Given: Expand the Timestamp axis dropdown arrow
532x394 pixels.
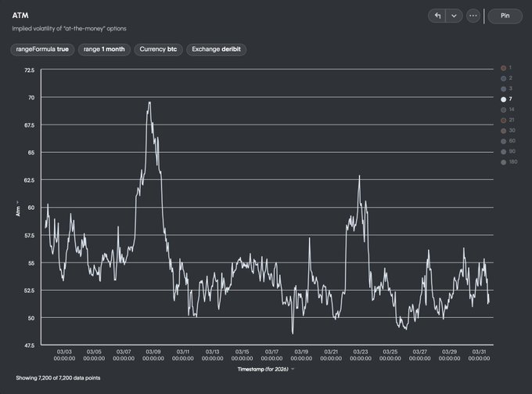Looking at the screenshot, I should (293, 367).
